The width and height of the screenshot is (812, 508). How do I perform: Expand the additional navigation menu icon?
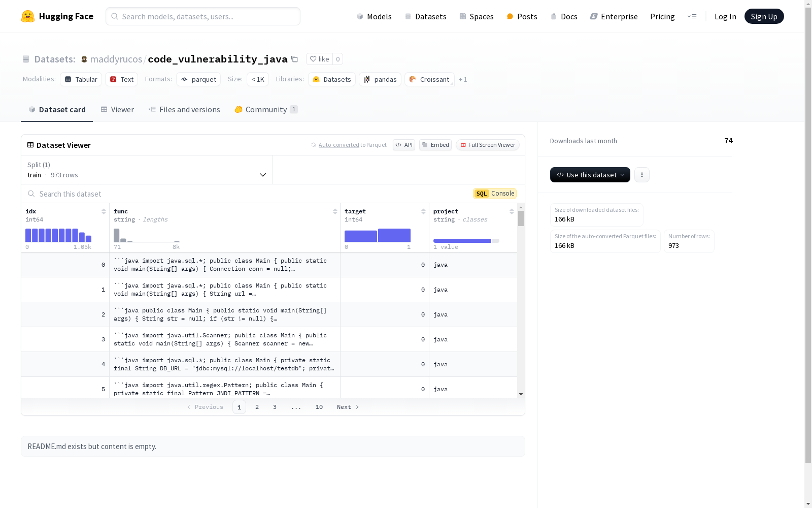pyautogui.click(x=692, y=16)
